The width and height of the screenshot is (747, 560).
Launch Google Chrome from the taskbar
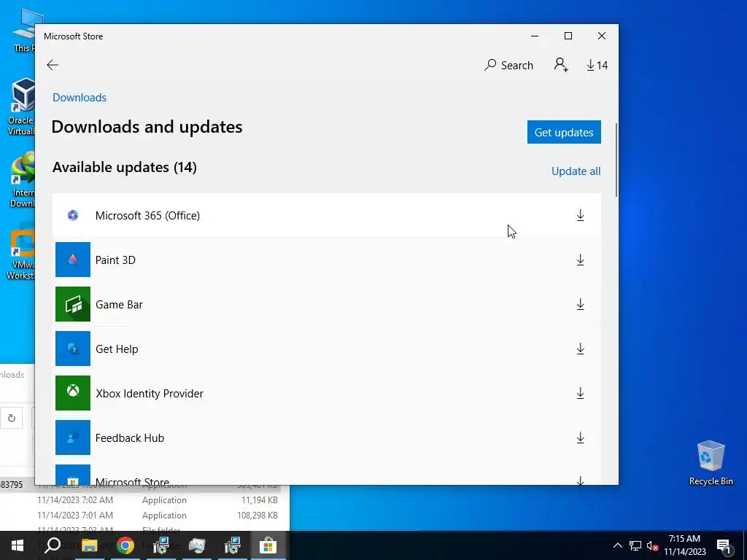(125, 545)
